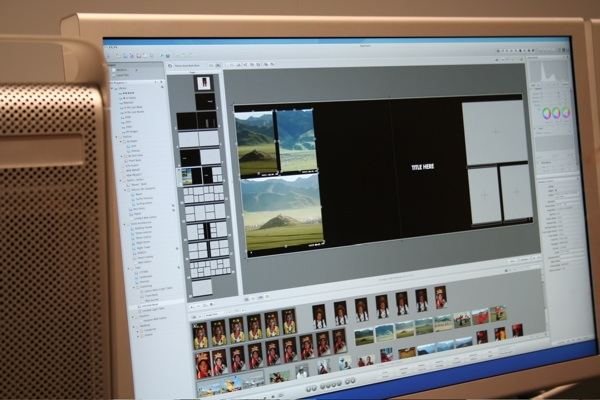The image size is (600, 400).
Task: Select the top-left green hills photo on the book page
Action: click(x=255, y=143)
